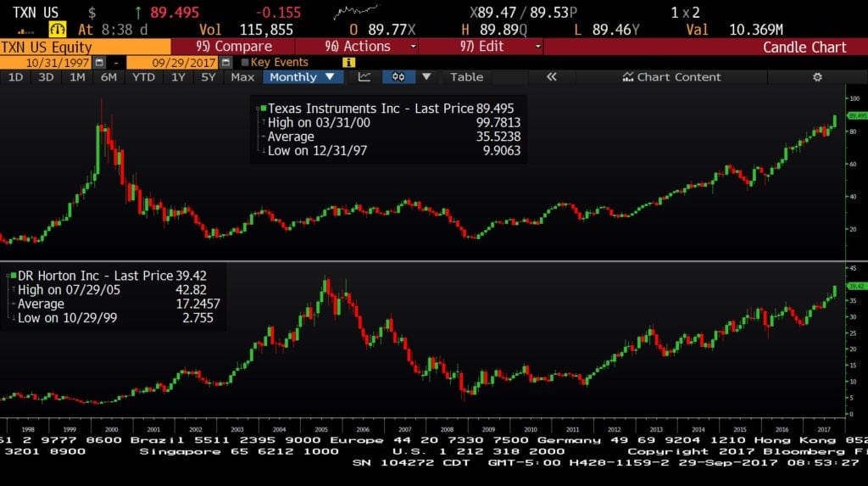
Task: Click the Compare button
Action: (x=234, y=47)
